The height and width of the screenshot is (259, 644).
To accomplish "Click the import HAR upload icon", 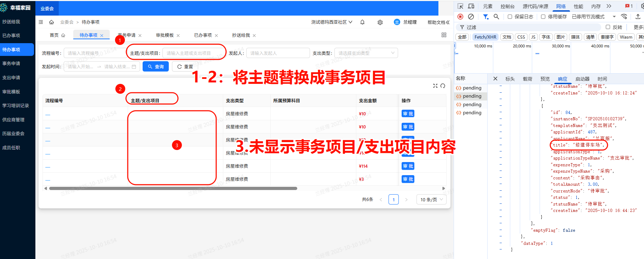I will pos(638,17).
